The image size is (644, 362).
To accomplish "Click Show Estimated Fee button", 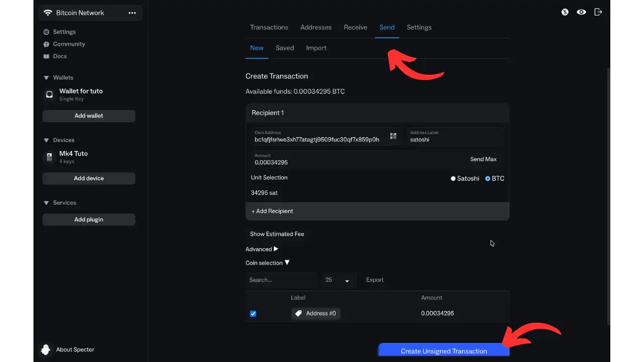I will [277, 234].
